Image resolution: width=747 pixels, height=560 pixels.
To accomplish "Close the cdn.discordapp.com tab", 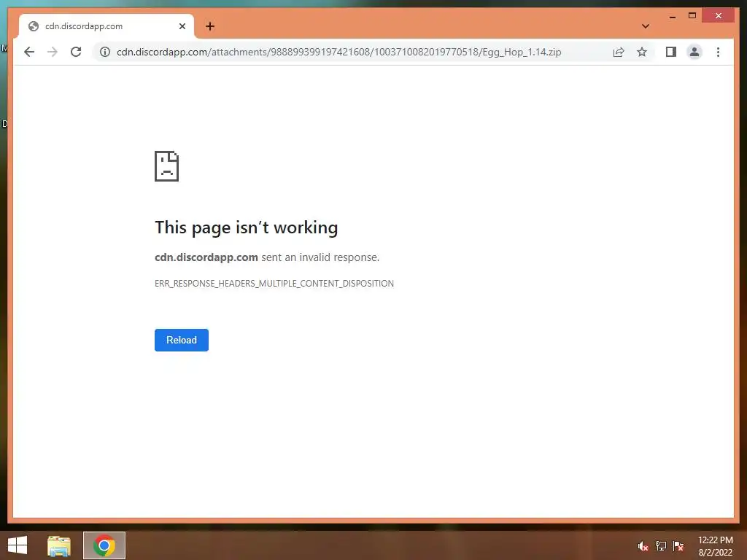I will [182, 26].
